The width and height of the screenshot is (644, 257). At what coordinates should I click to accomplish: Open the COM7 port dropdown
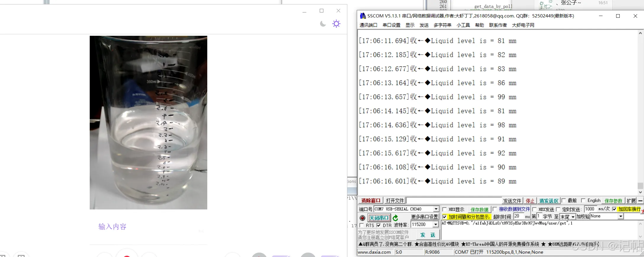(x=436, y=209)
